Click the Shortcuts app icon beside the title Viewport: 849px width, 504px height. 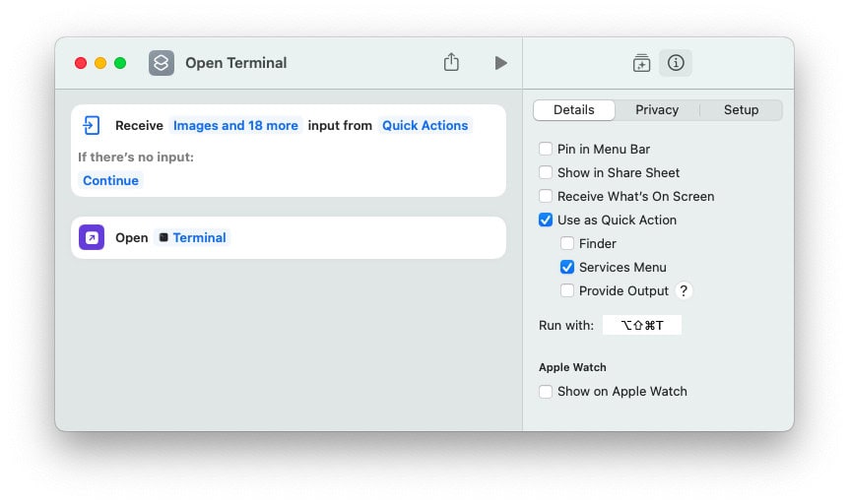pos(162,63)
